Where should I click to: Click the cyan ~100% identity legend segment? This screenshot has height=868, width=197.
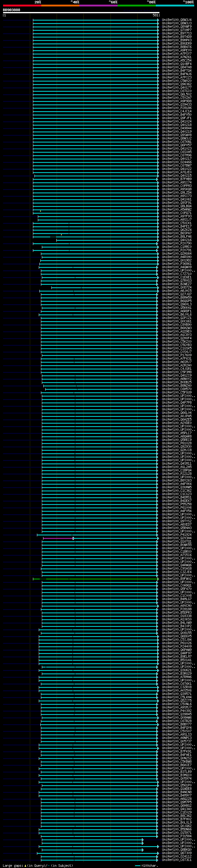tap(175, 6)
